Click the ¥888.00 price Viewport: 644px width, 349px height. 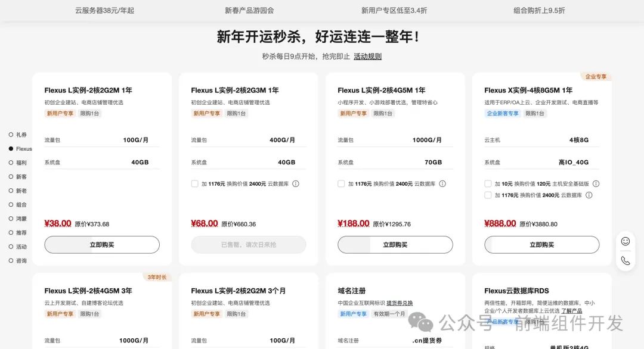[500, 223]
